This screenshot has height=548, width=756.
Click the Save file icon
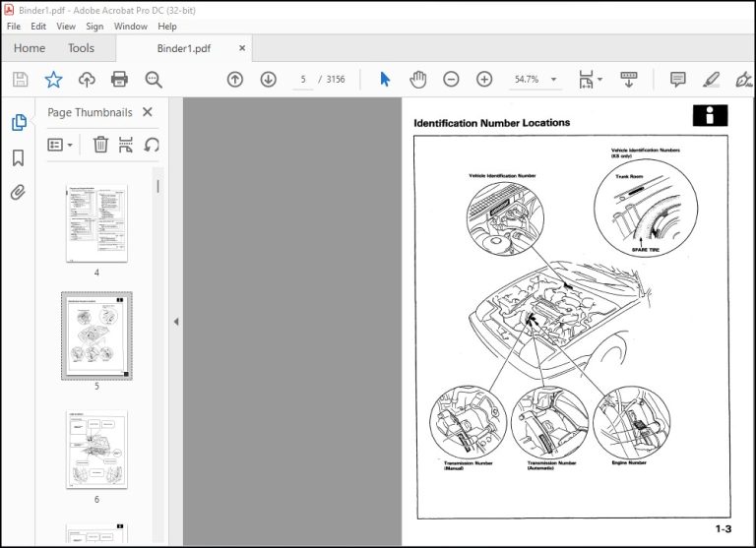coord(20,79)
